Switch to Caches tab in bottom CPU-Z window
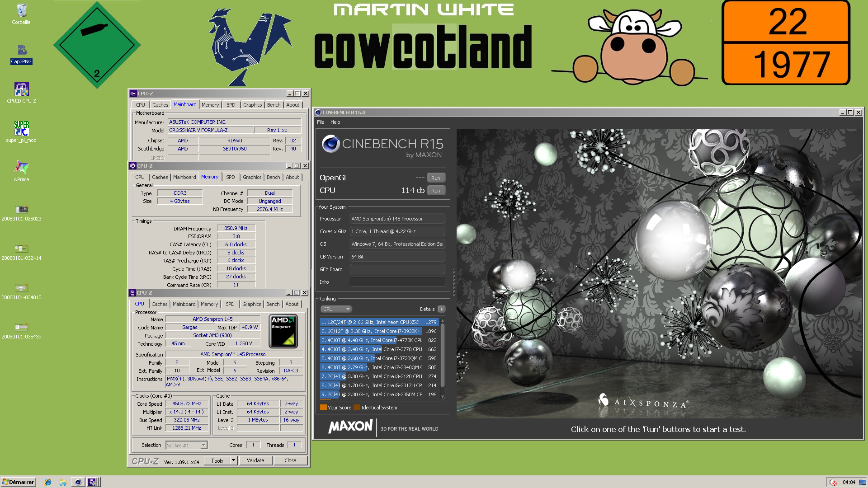 coord(159,304)
